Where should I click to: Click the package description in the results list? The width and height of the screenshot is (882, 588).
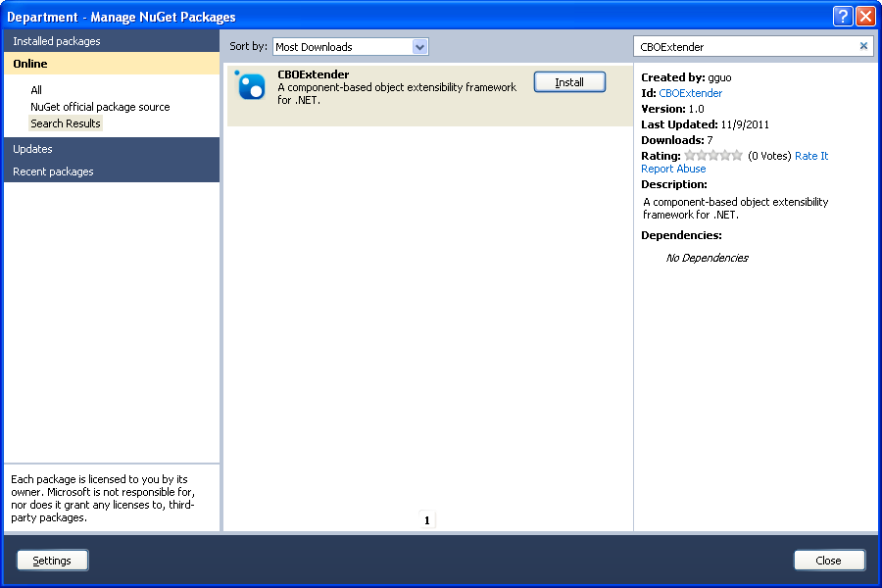pos(397,93)
